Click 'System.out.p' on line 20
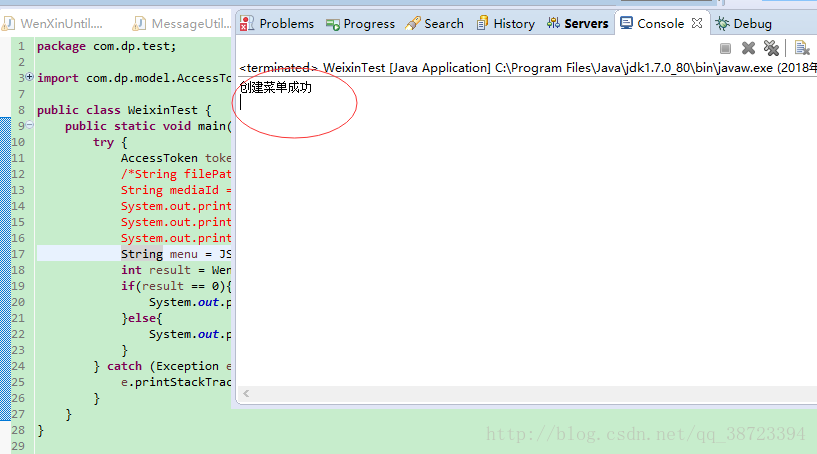This screenshot has width=817, height=454. (x=190, y=302)
